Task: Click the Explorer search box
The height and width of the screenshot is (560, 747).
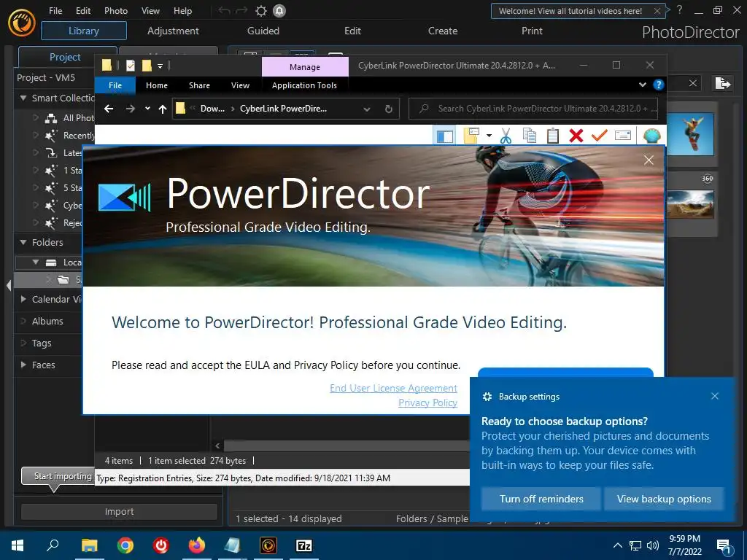Action: (533, 109)
